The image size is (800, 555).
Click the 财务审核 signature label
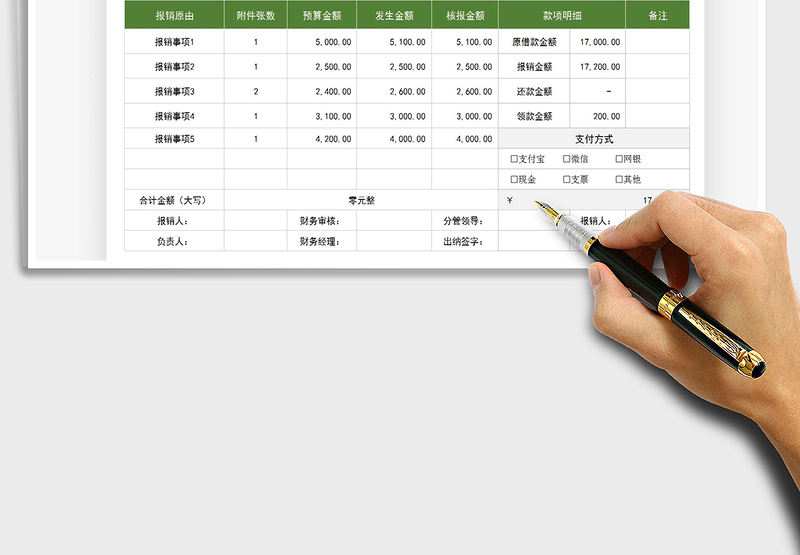tap(320, 221)
